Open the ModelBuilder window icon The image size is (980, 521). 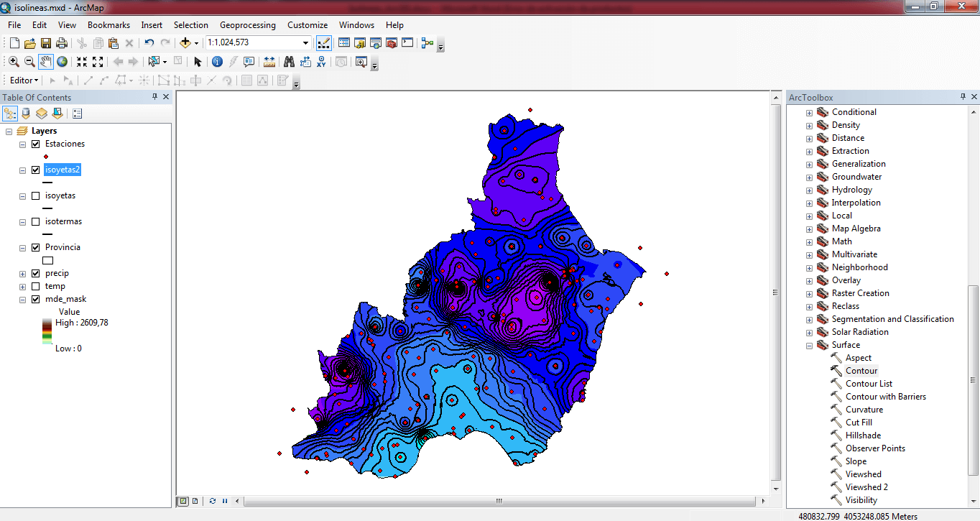point(427,43)
